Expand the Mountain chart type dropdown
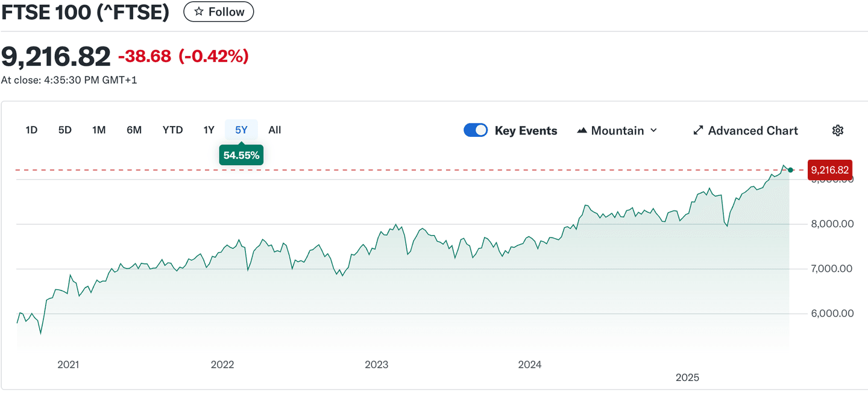This screenshot has width=868, height=396. click(654, 131)
